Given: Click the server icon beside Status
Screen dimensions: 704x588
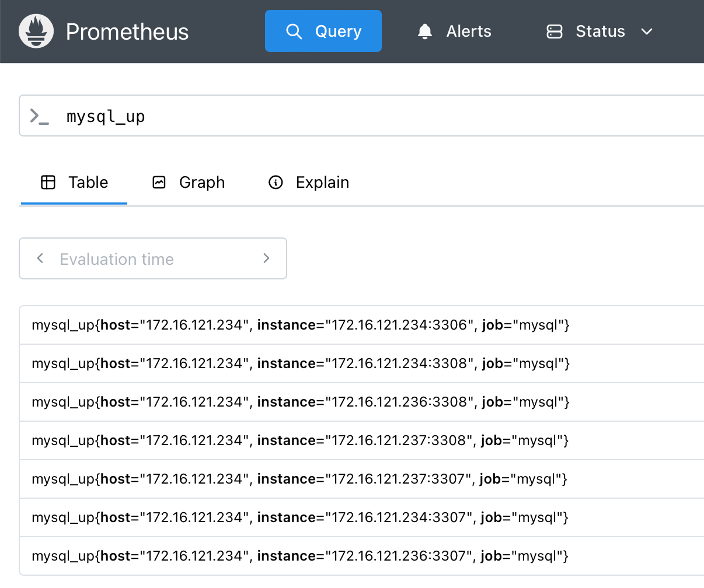Looking at the screenshot, I should 554,32.
